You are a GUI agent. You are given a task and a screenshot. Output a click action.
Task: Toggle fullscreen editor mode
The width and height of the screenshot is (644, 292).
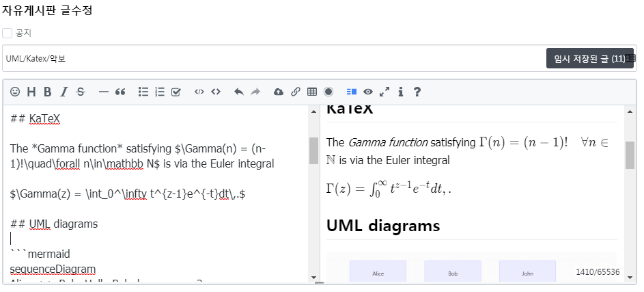pos(384,92)
